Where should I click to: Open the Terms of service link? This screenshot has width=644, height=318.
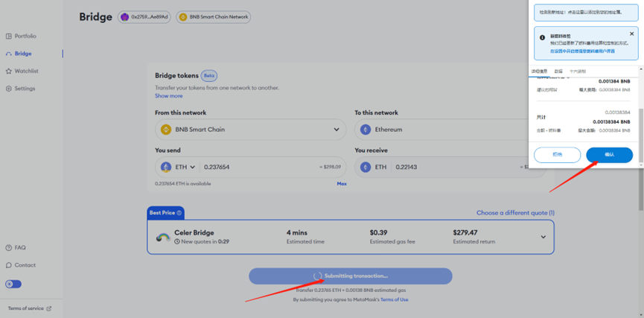click(x=26, y=308)
